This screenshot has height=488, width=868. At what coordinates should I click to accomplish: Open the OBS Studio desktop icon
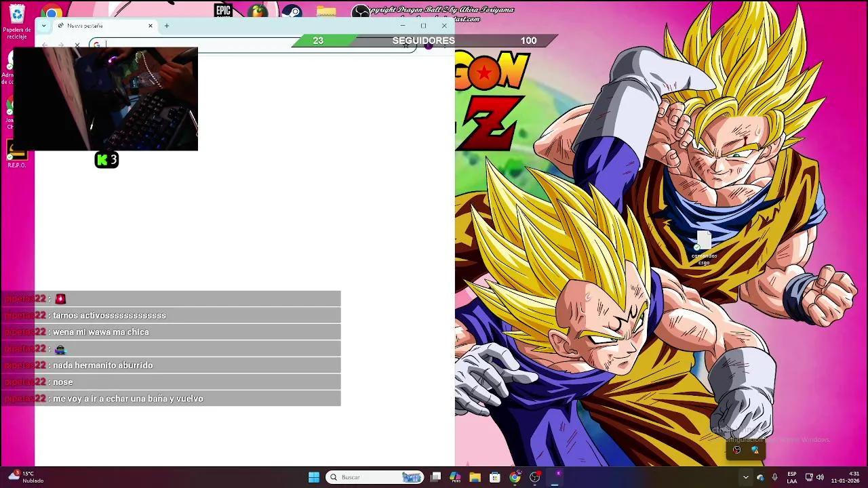point(361,12)
